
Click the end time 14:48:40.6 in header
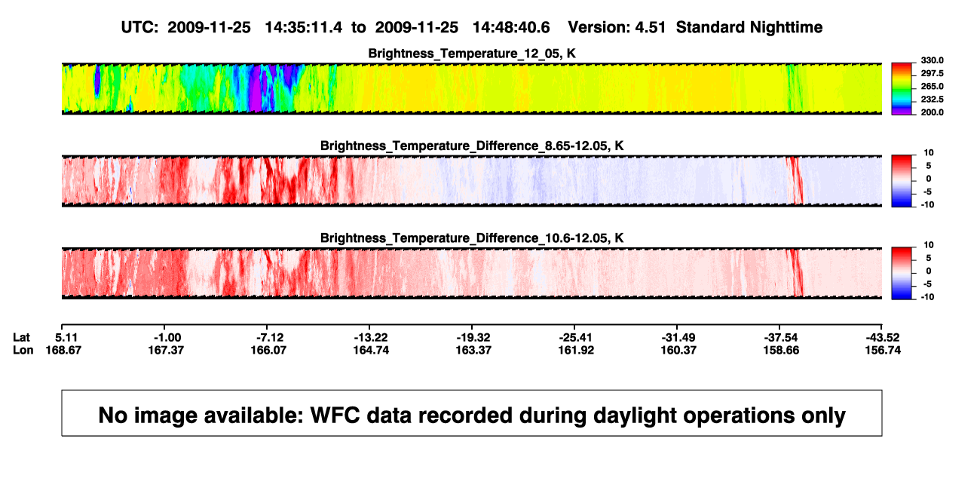[511, 27]
